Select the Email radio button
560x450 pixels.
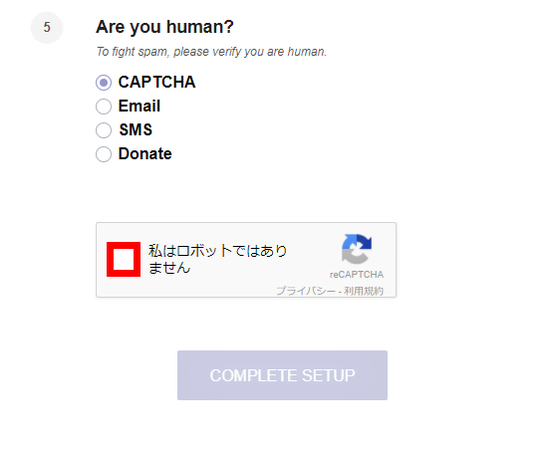click(104, 106)
